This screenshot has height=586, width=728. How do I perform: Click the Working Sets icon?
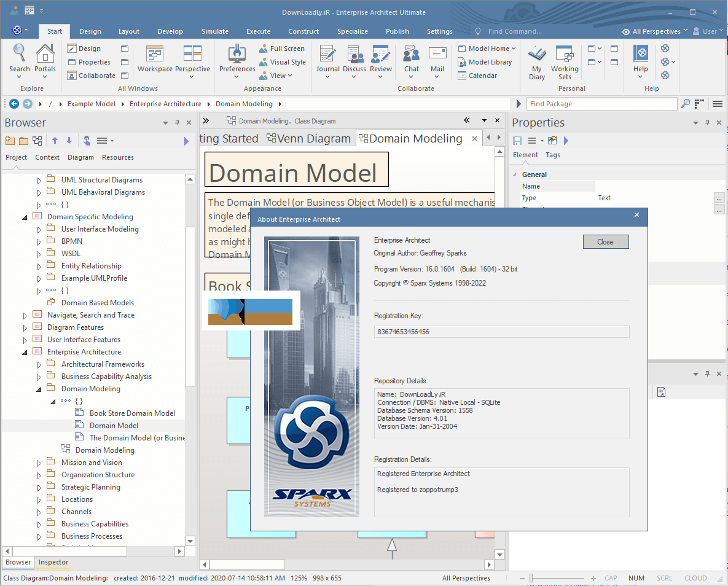click(565, 53)
